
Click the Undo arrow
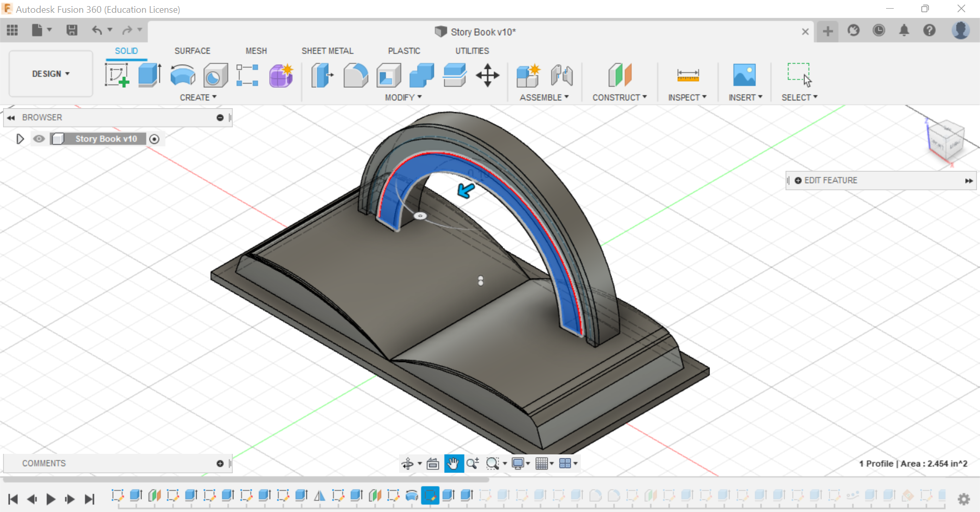[x=97, y=31]
